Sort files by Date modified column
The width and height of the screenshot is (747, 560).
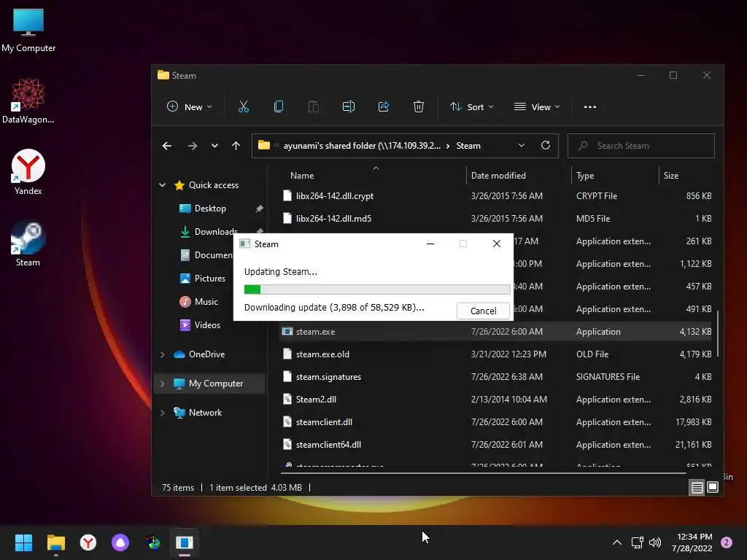point(498,175)
